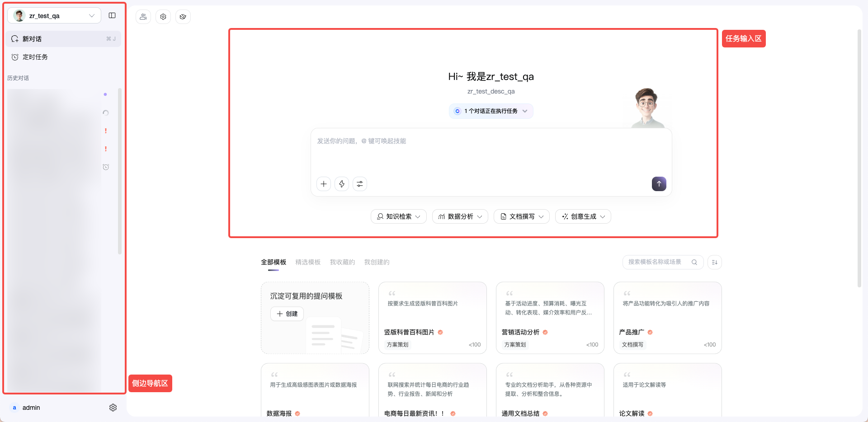Click the clock status icon in the history list
868x422 pixels.
(x=106, y=167)
